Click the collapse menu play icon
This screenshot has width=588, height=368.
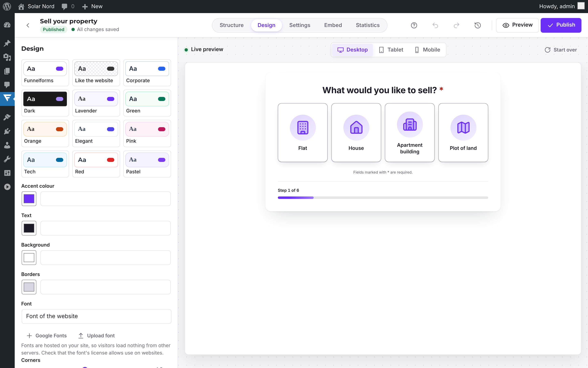[x=7, y=187]
